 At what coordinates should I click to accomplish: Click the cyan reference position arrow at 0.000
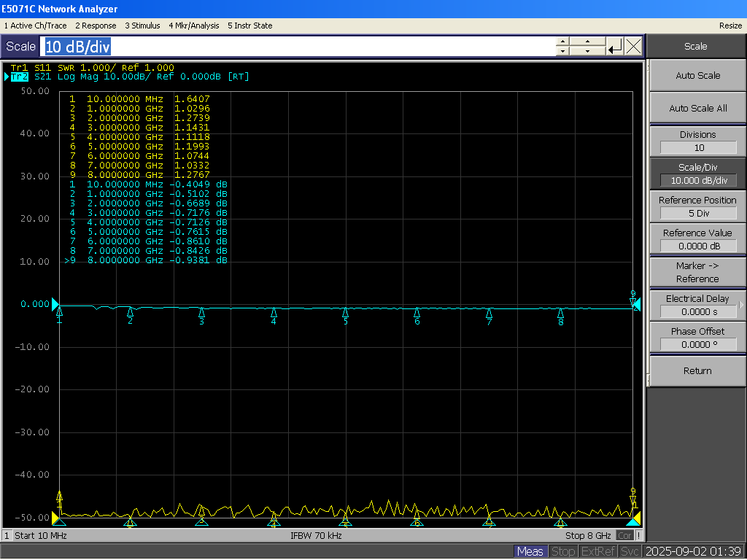pyautogui.click(x=54, y=303)
